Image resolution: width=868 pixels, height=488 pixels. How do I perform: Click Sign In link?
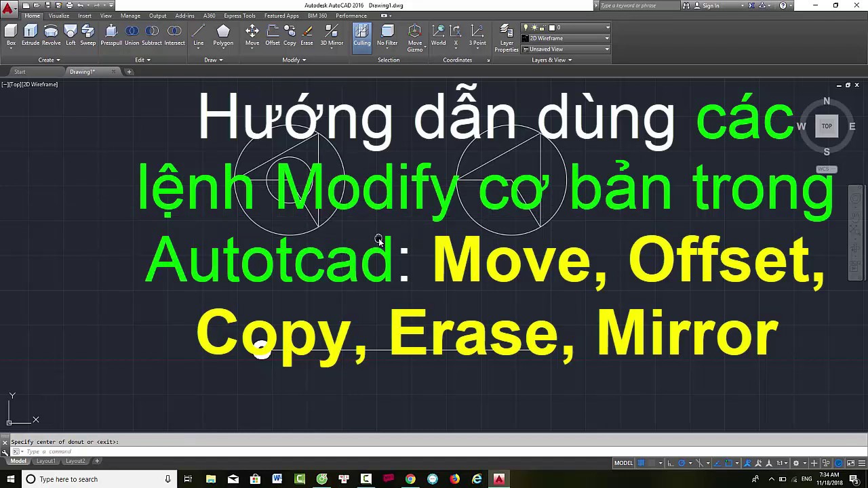coord(711,5)
